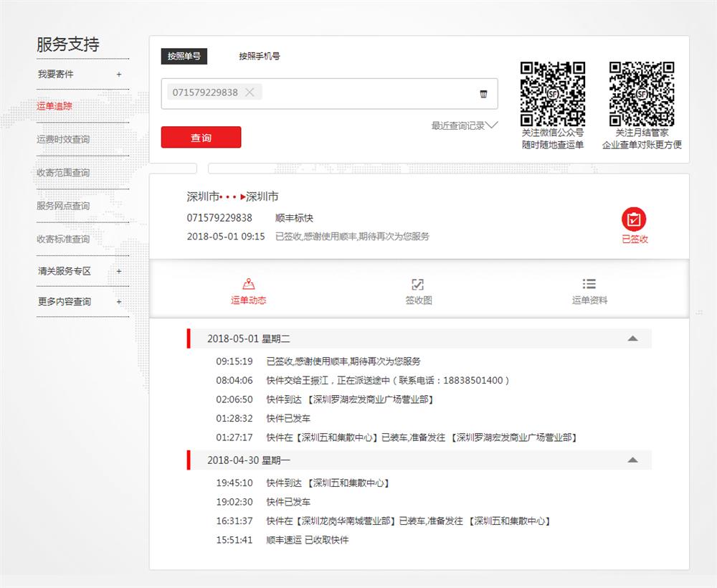Click the waybill number 071579229838 in summary

[x=219, y=218]
